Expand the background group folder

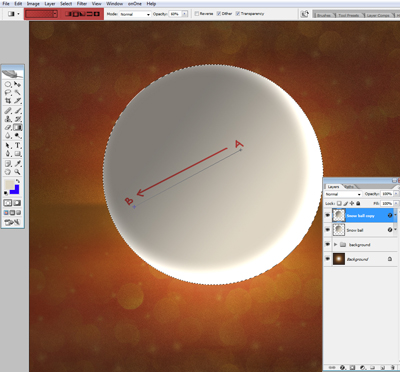pos(336,244)
